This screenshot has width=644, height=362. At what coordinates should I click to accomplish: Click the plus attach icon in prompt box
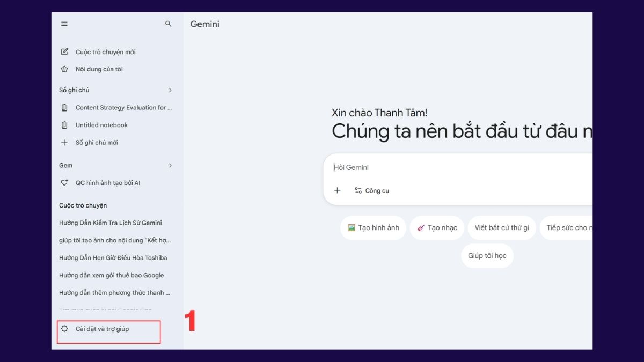point(337,190)
